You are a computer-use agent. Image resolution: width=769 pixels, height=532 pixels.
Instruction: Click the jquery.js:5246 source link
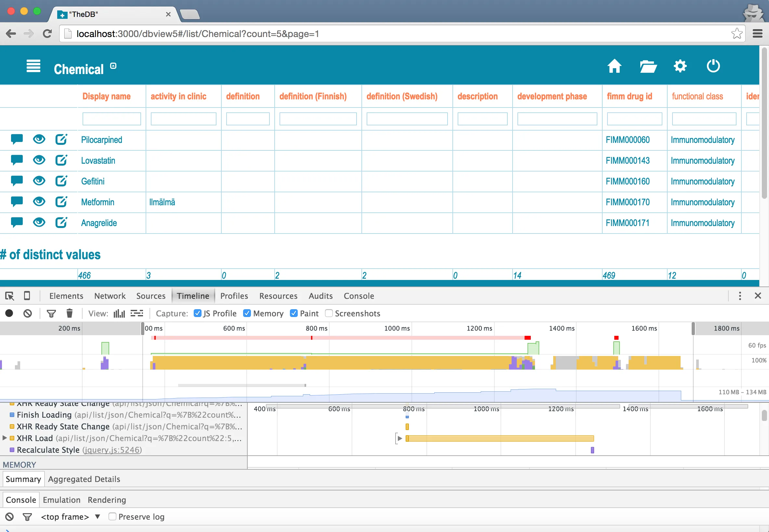pos(112,450)
